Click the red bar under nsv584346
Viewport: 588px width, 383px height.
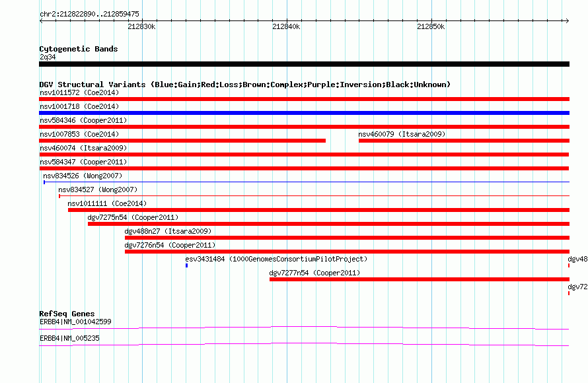pyautogui.click(x=304, y=127)
